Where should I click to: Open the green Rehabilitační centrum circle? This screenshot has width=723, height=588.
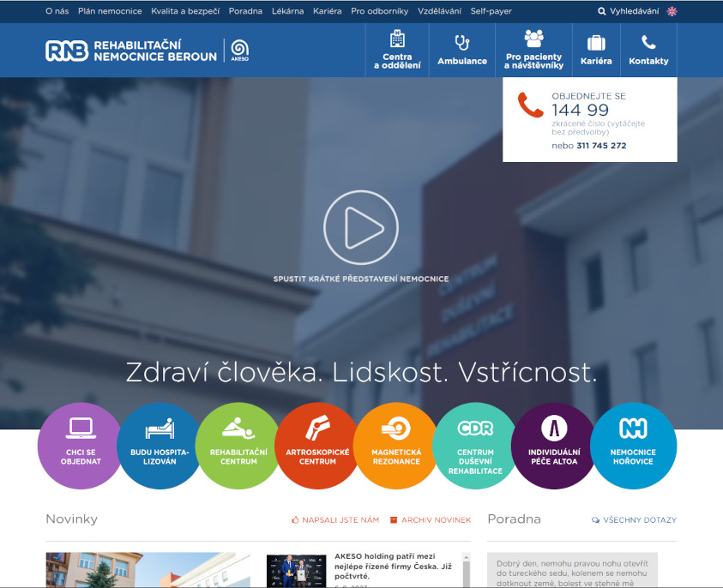(238, 446)
